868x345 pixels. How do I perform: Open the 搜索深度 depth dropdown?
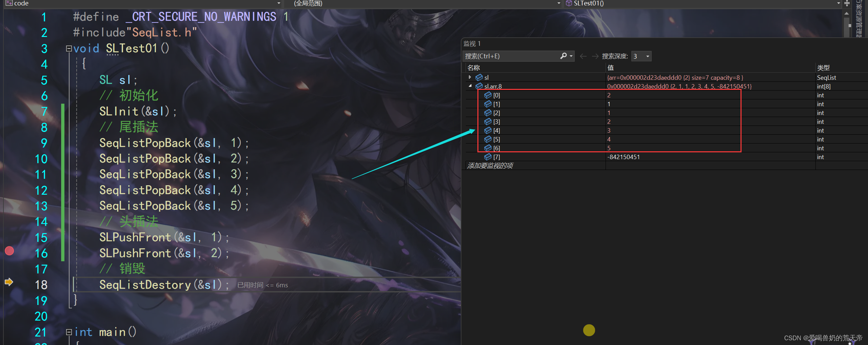[648, 56]
